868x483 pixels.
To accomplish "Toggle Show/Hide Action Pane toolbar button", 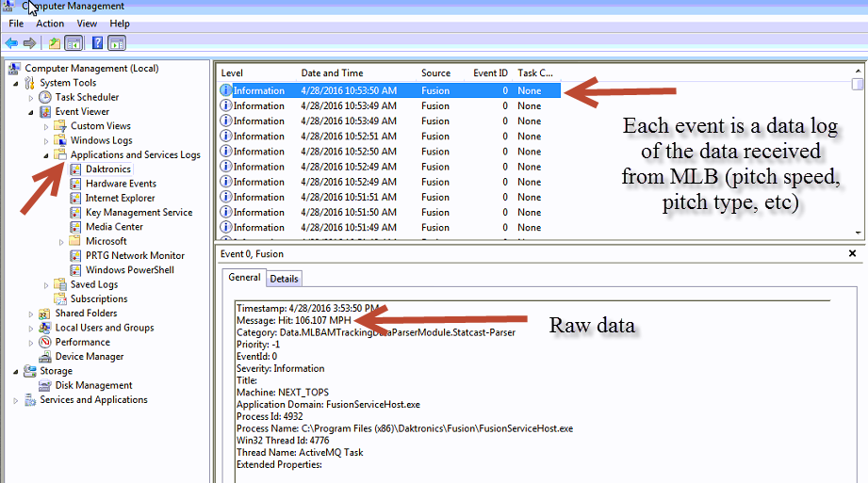I will pos(117,42).
